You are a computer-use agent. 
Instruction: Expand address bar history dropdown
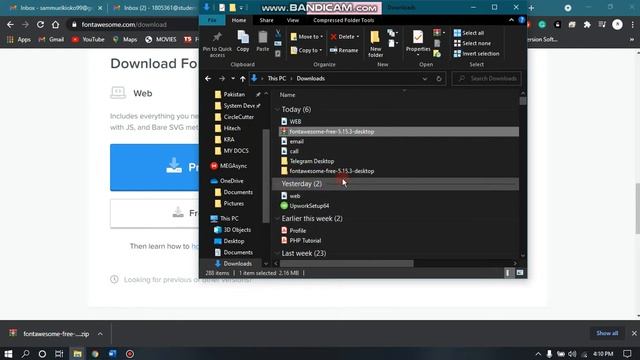424,78
